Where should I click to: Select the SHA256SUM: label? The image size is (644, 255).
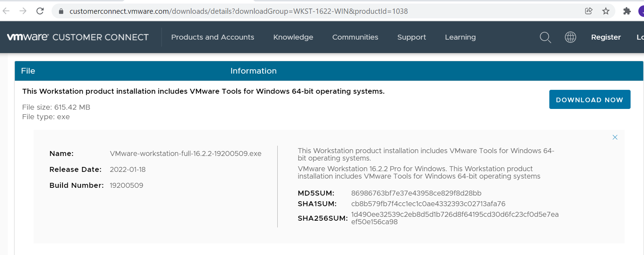click(323, 218)
